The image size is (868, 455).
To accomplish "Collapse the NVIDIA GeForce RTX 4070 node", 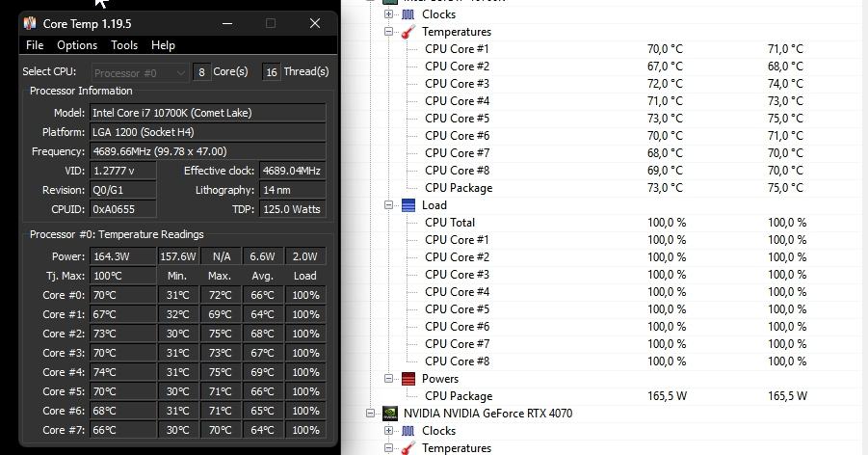I will tap(370, 414).
